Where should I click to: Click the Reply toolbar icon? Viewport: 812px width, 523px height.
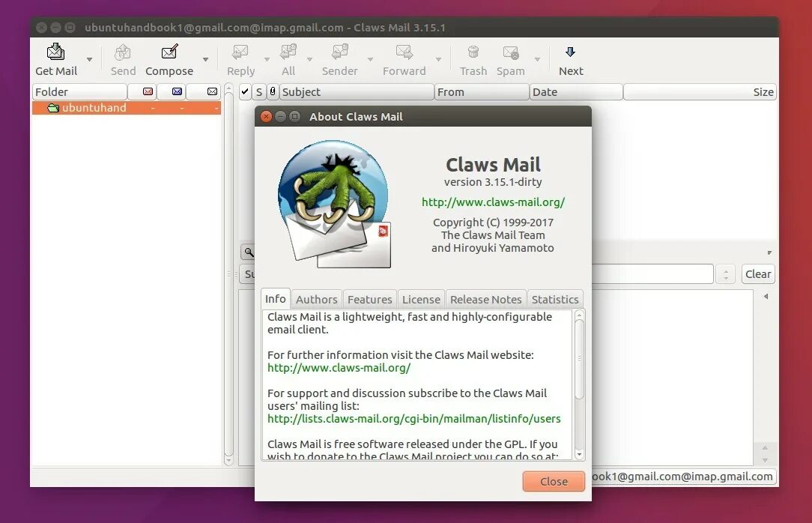pyautogui.click(x=240, y=52)
